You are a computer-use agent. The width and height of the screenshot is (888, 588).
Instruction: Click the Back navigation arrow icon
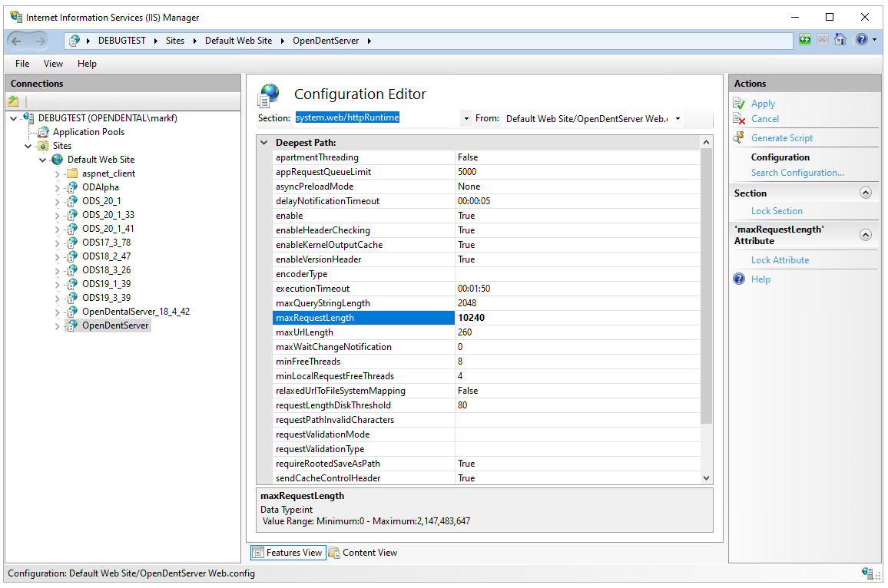16,41
